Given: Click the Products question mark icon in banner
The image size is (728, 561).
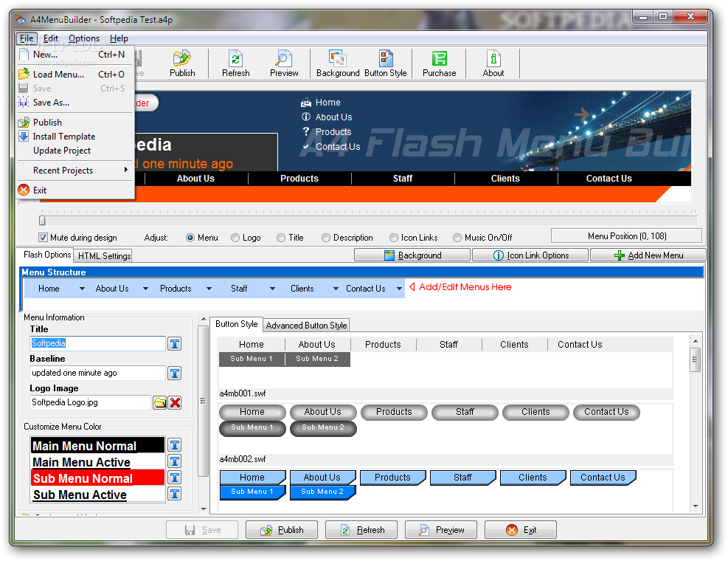Looking at the screenshot, I should click(x=306, y=131).
